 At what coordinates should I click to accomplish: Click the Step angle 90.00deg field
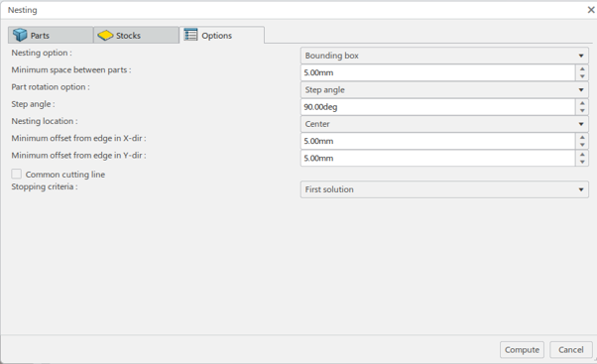pyautogui.click(x=438, y=107)
